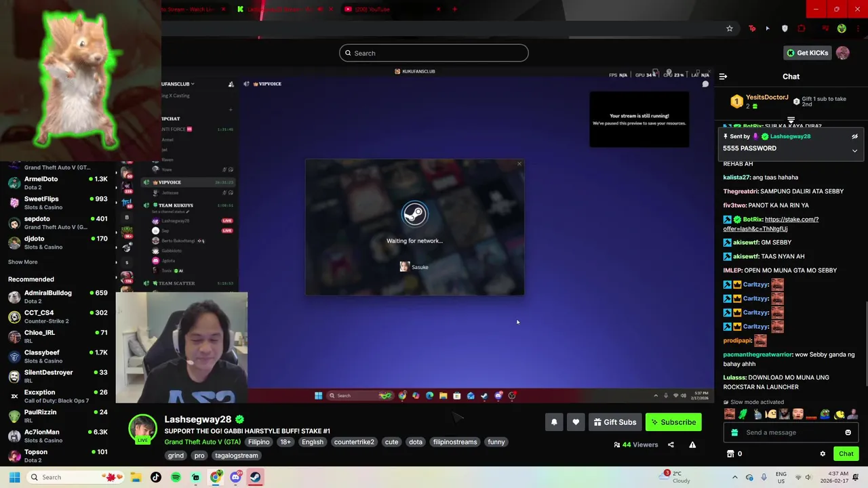Follow channel with heart icon
Image resolution: width=868 pixels, height=488 pixels.
tap(576, 422)
